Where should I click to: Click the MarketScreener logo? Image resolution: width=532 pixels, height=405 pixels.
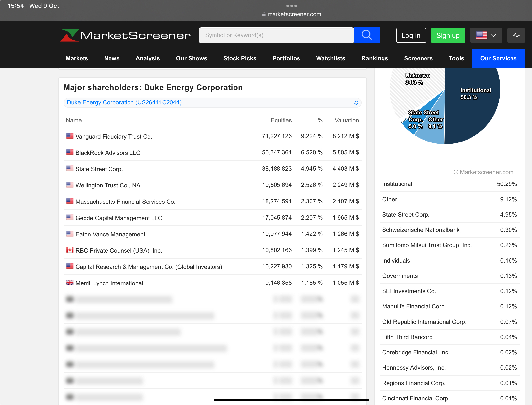pos(125,35)
